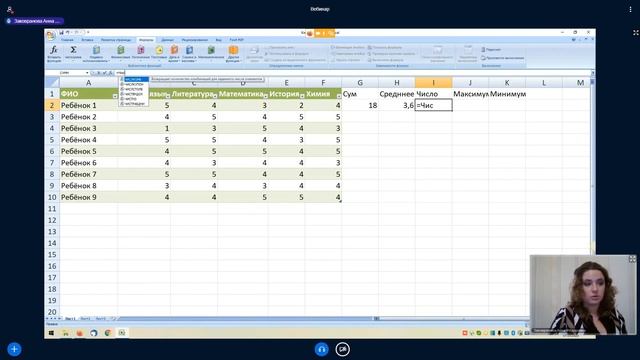640x360 pixels.
Task: Open the Лист3 sheet tab
Action: tap(100, 318)
